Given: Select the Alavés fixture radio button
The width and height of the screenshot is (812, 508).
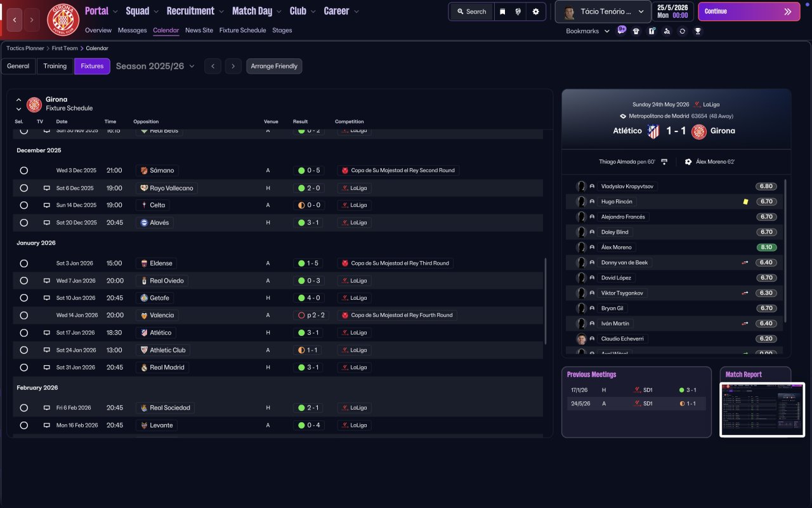Looking at the screenshot, I should click(x=24, y=223).
